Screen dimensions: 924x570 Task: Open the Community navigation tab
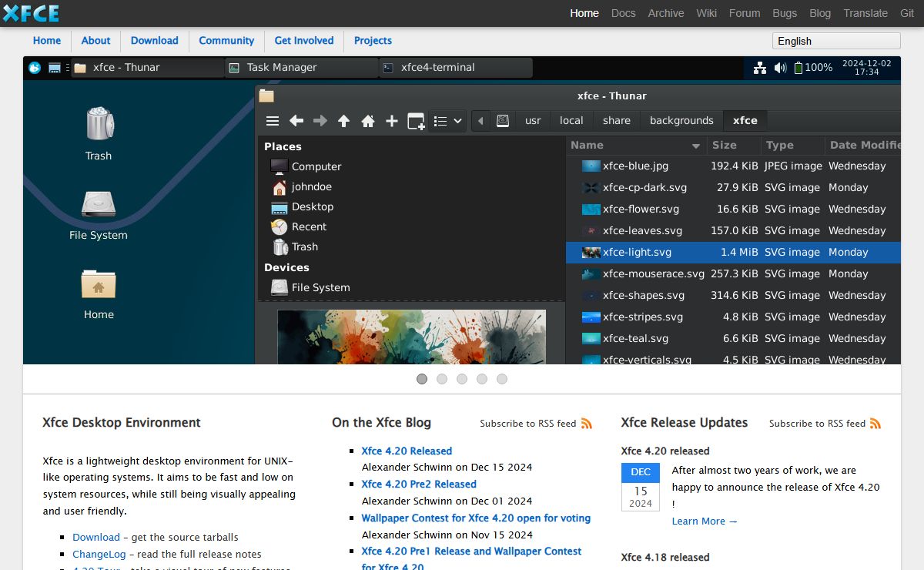pyautogui.click(x=226, y=41)
